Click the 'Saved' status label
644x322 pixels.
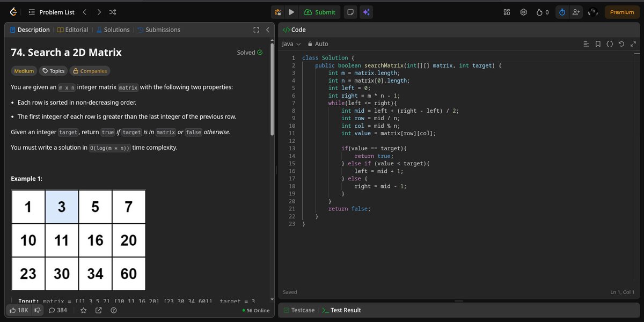[290, 292]
